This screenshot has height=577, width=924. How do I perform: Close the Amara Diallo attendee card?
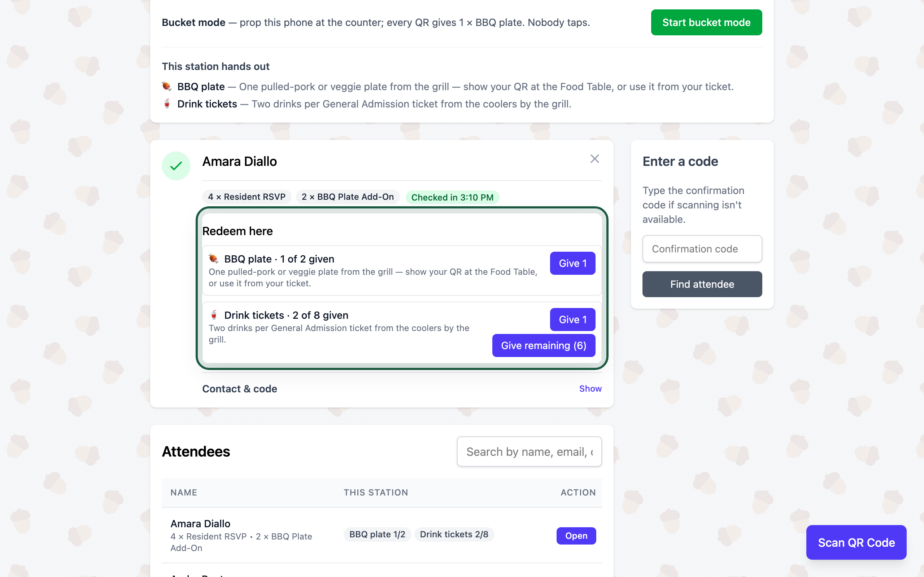pyautogui.click(x=594, y=159)
